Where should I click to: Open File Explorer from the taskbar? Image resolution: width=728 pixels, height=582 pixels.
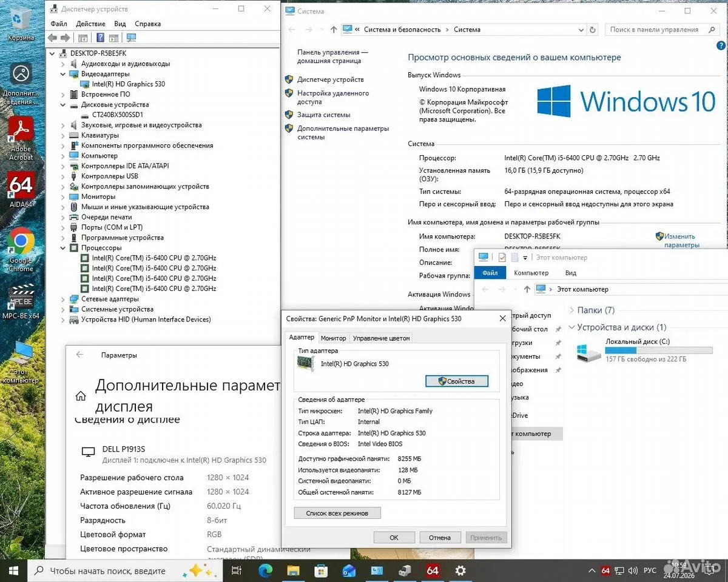pos(293,570)
